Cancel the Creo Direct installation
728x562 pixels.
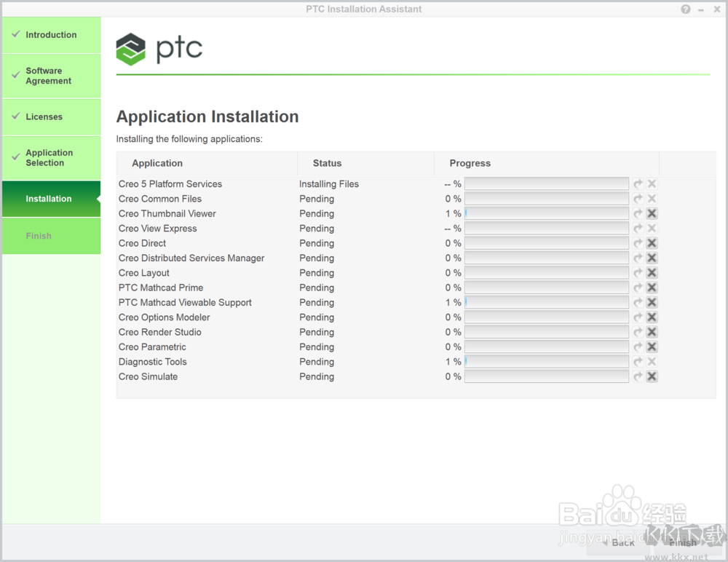[x=652, y=243]
